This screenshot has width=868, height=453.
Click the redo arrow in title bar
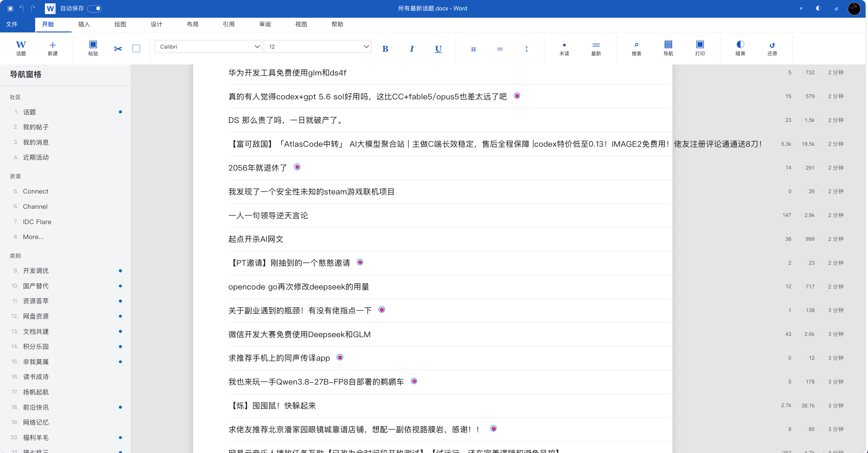pos(33,9)
